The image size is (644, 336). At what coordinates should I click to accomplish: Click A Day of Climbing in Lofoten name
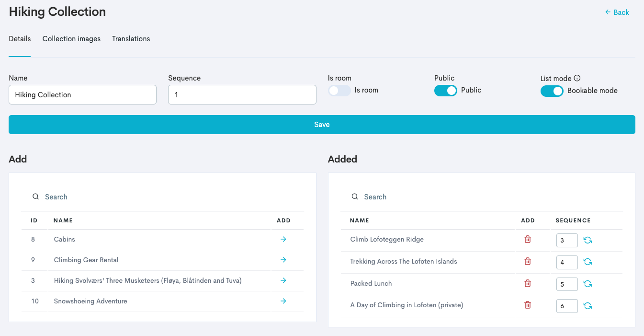tap(407, 305)
